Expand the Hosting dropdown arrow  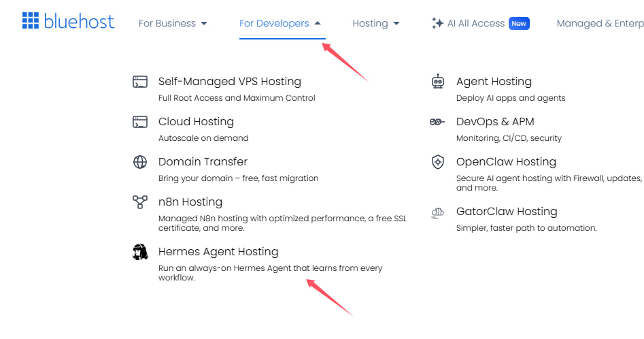396,23
